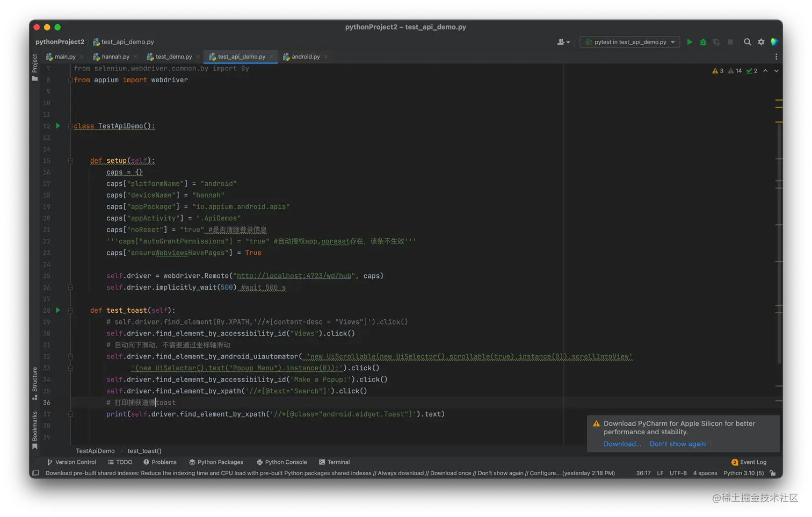
Task: Switch to the android.py tab
Action: pos(305,57)
